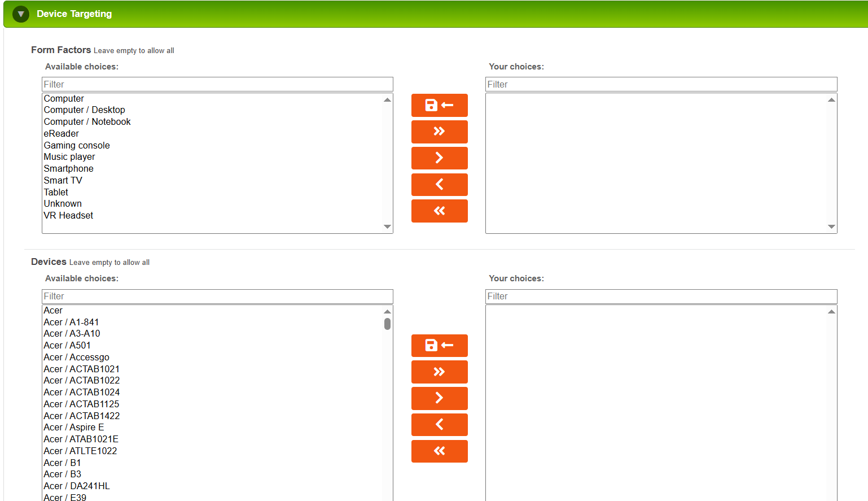Click the Devices save-selection icon button
This screenshot has width=868, height=501.
pyautogui.click(x=439, y=346)
